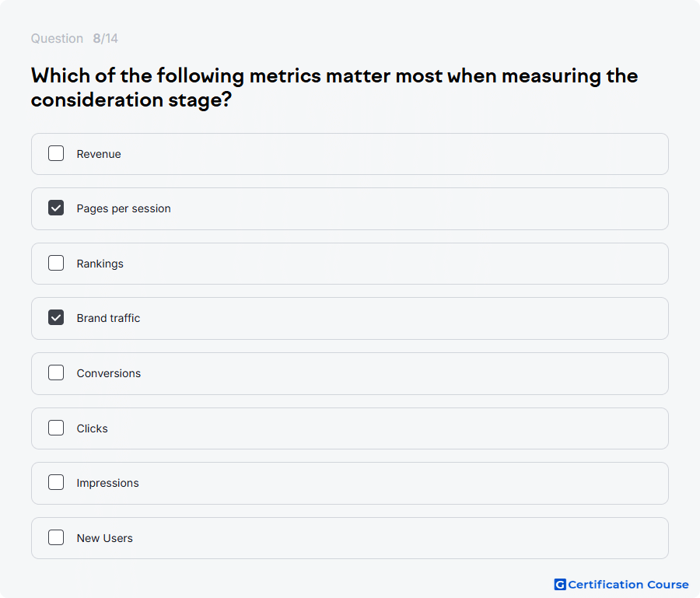Click the Clicks answer text
The width and height of the screenshot is (700, 598).
click(x=92, y=428)
